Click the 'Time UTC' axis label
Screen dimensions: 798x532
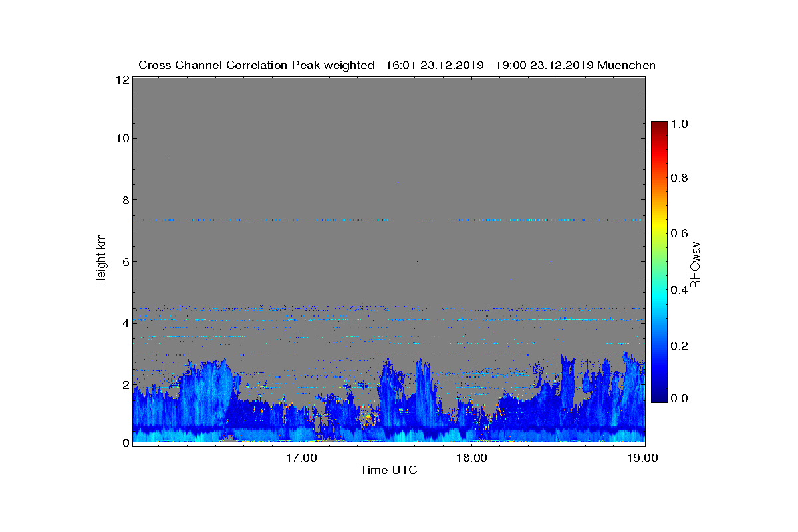(x=389, y=470)
